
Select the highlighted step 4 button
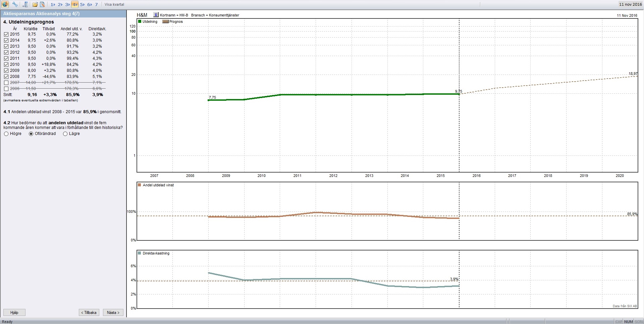click(x=75, y=4)
